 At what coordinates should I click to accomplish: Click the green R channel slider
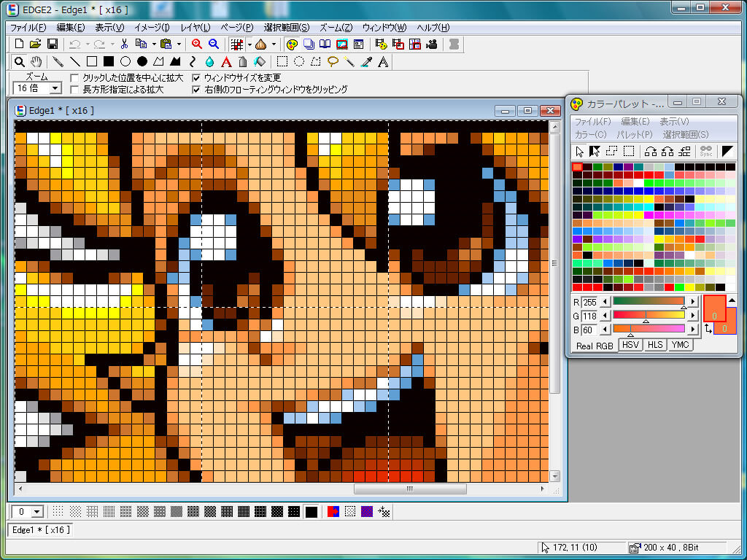click(x=648, y=301)
